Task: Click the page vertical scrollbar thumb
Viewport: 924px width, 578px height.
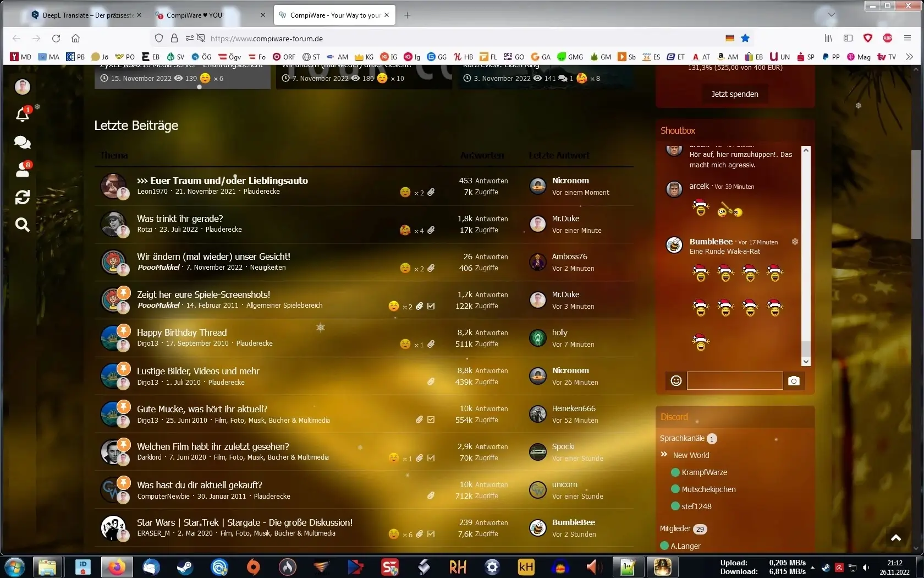Action: [x=916, y=195]
